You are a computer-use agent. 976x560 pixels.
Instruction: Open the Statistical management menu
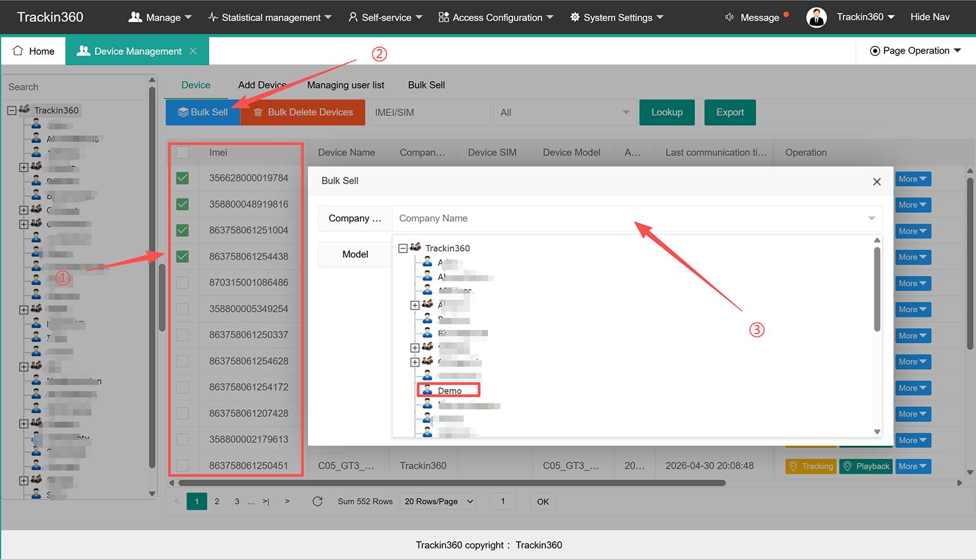coord(270,17)
